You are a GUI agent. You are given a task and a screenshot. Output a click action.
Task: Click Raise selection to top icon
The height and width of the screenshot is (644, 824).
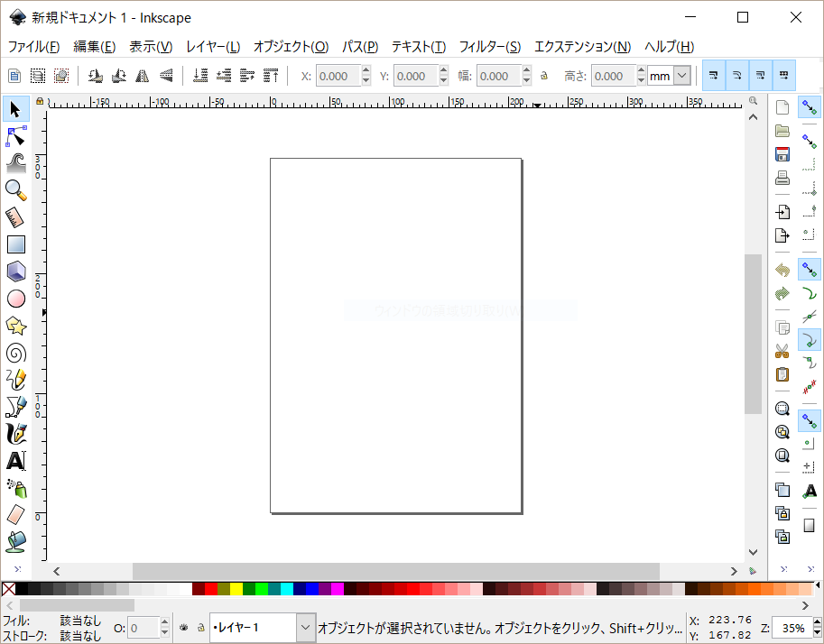[x=271, y=76]
